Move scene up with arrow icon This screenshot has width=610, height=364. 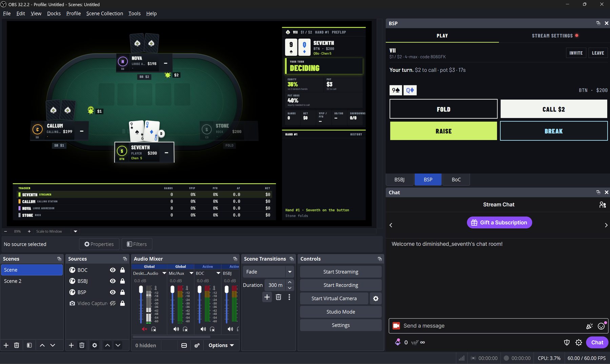42,345
